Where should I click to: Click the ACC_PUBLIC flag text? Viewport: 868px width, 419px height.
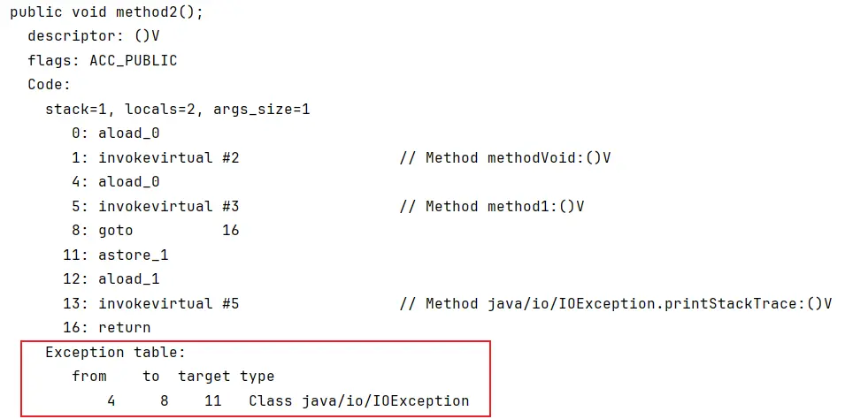134,61
